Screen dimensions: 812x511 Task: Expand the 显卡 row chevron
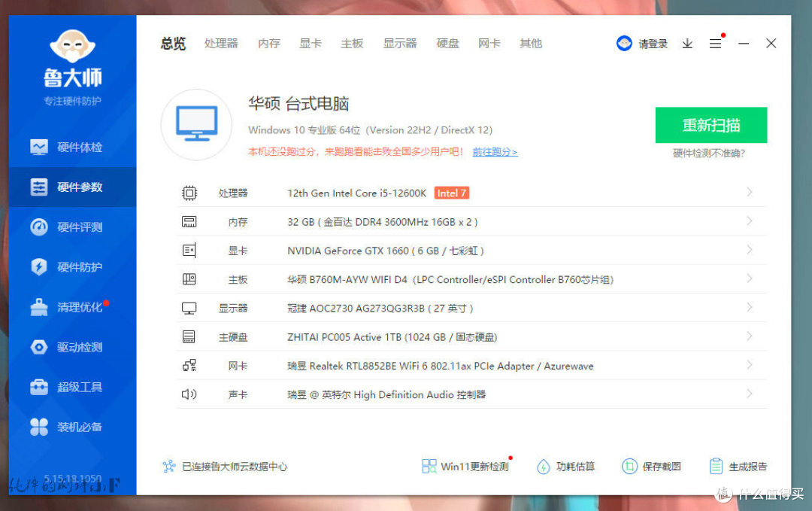click(x=750, y=250)
